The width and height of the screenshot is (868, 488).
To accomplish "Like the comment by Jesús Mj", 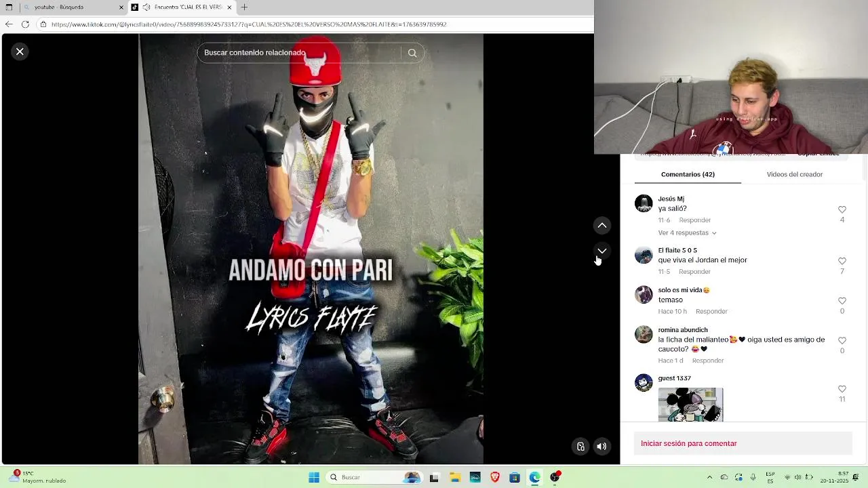I will (x=842, y=209).
